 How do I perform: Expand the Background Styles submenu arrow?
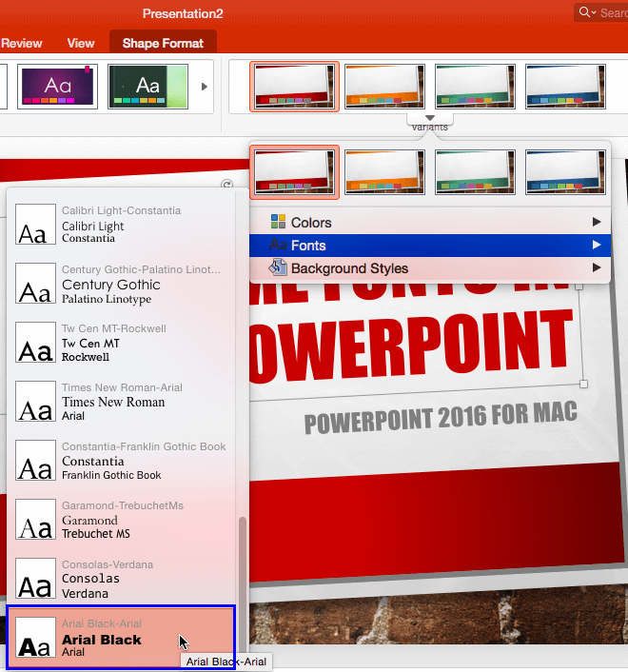click(x=597, y=267)
